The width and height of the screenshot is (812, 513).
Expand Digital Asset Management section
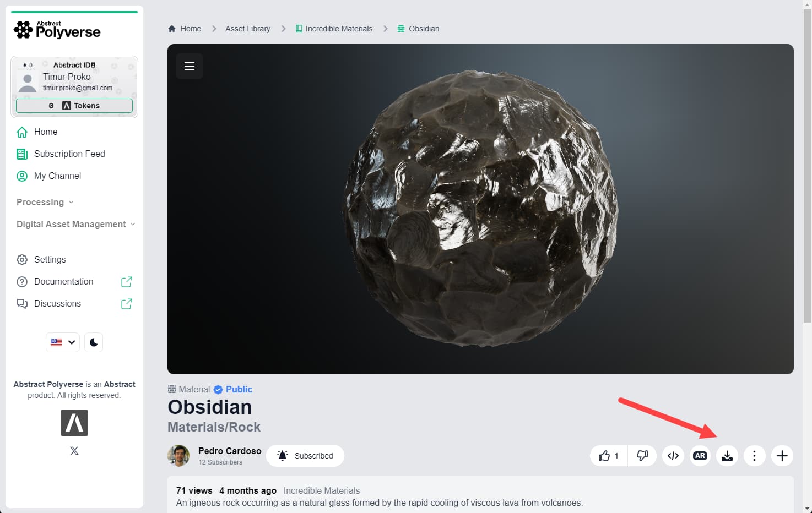point(76,224)
